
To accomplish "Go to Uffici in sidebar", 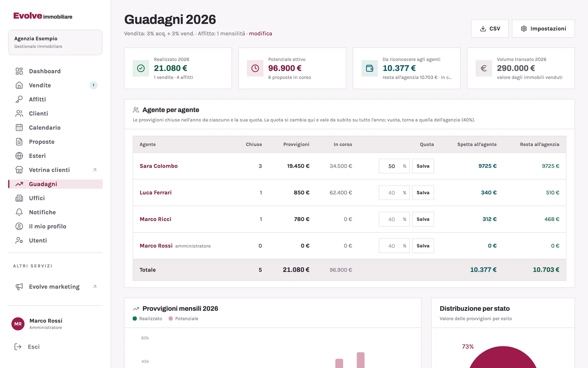I will click(x=55, y=198).
